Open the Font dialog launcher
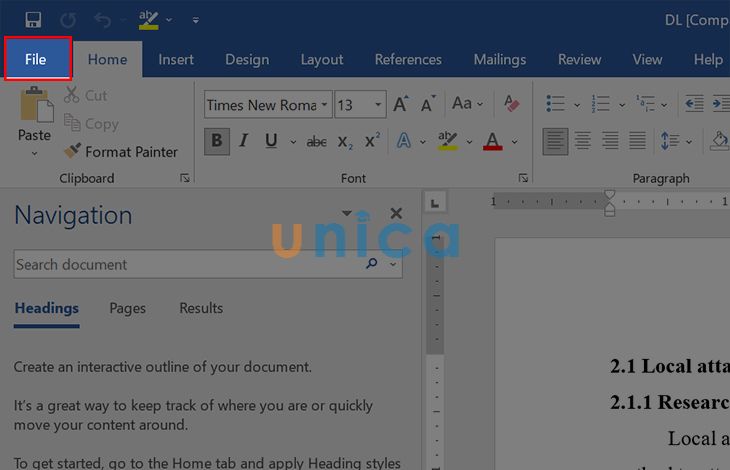 point(523,178)
